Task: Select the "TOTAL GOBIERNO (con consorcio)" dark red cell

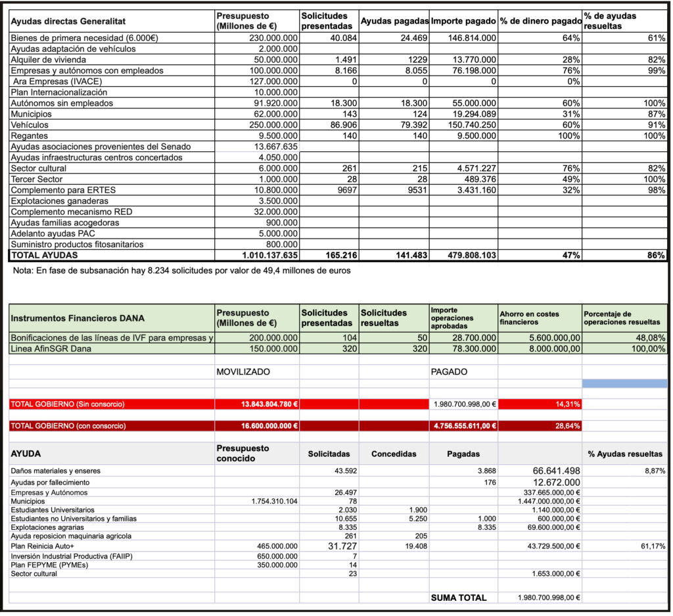Action: [x=112, y=425]
